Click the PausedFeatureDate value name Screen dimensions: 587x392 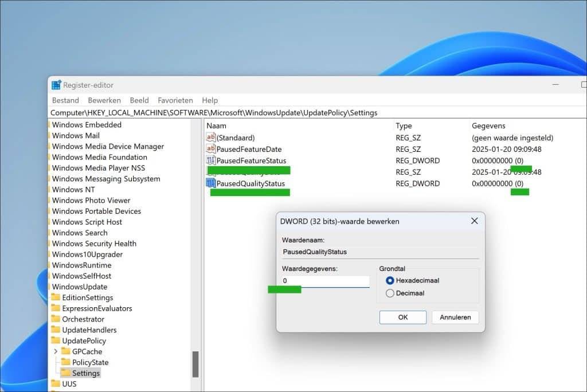coord(249,149)
